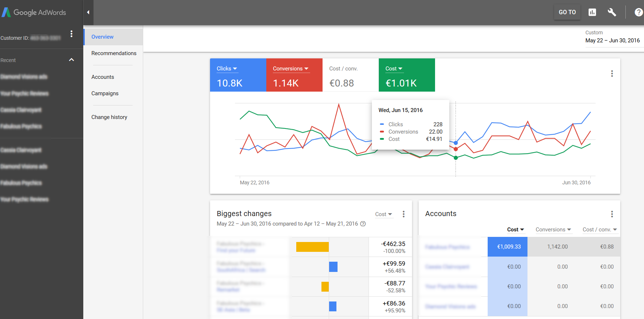Click the blue Clicks point on chart

[456, 143]
